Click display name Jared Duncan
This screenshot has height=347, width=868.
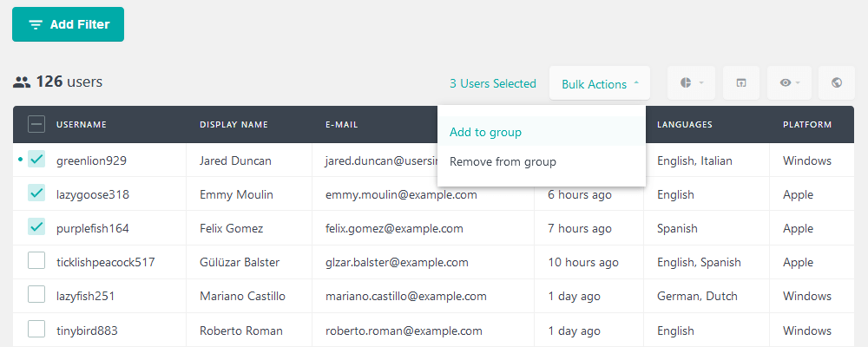point(236,161)
